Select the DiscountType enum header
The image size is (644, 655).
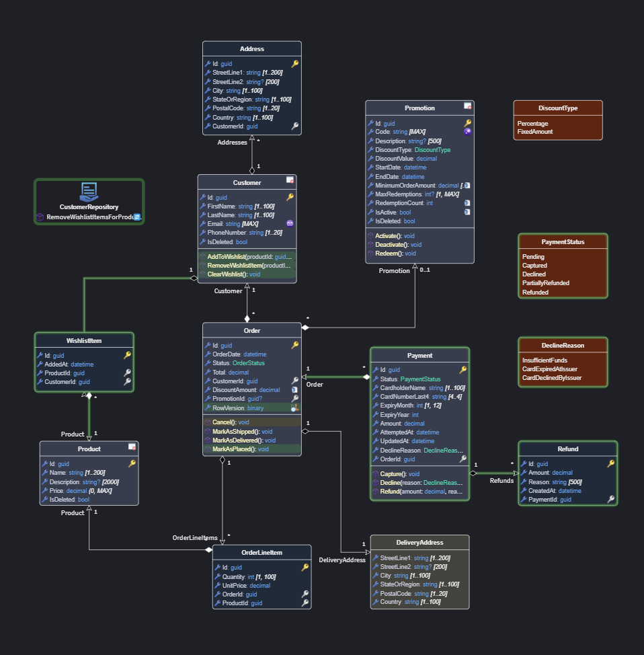pos(558,108)
